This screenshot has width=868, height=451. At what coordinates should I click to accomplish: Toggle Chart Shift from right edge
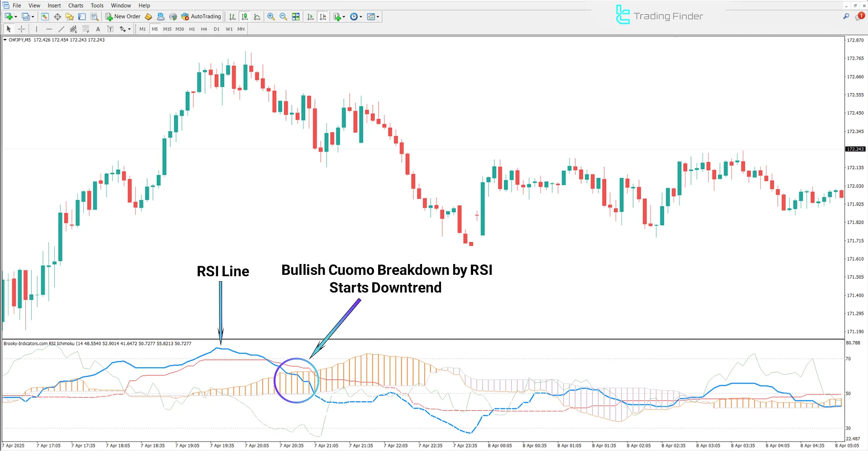tap(323, 17)
